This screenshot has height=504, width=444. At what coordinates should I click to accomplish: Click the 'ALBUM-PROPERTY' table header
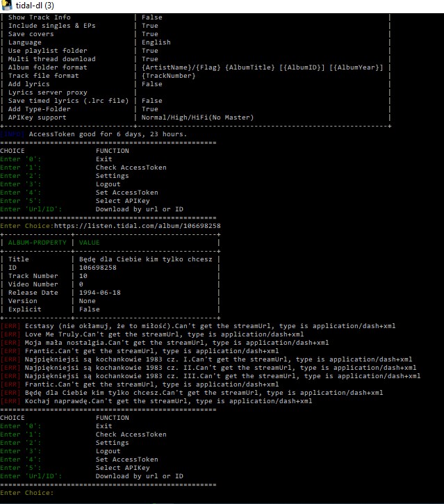click(x=38, y=243)
